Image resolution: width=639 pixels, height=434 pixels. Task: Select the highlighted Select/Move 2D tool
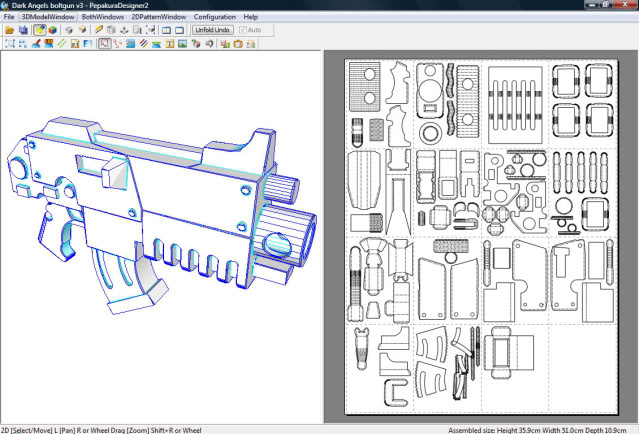(105, 44)
